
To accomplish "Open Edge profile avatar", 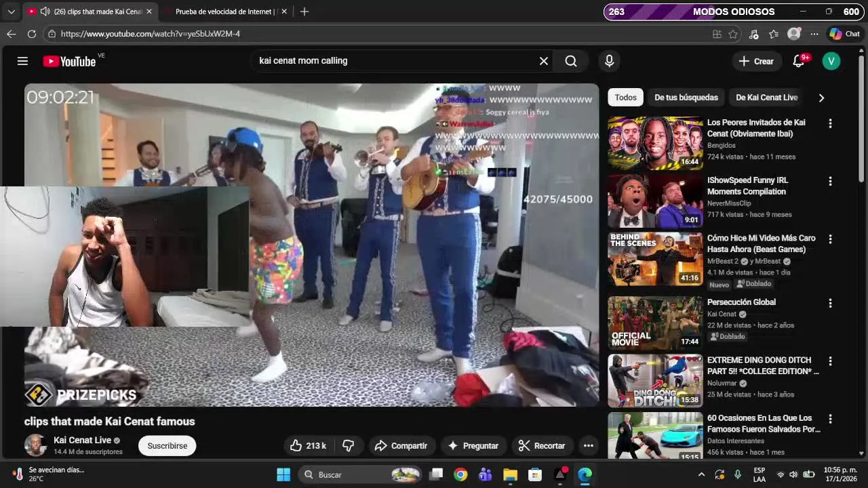I will click(x=794, y=34).
